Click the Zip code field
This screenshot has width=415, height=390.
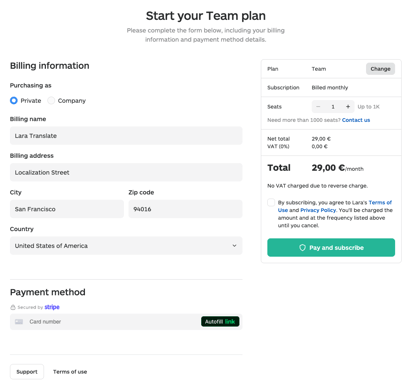[x=185, y=209]
